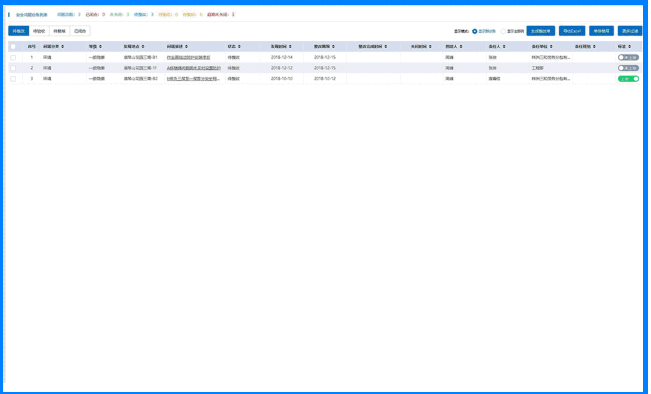Screen dimensions: 651x394
Task: Sort by the 责任人 (responsible person) column arrows
Action: [504, 46]
